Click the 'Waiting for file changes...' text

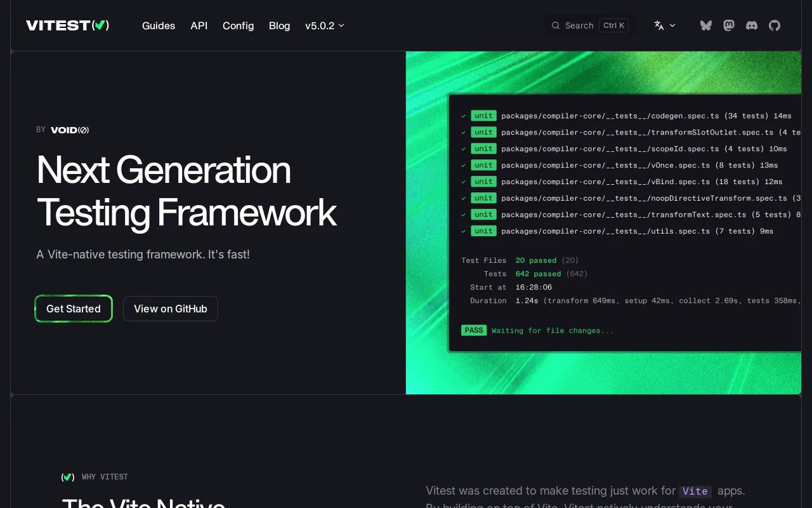(553, 330)
